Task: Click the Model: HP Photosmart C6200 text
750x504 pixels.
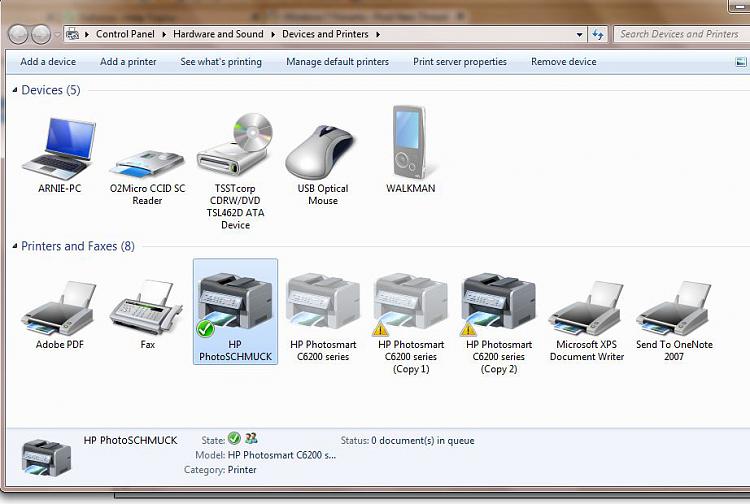Action: coord(265,455)
